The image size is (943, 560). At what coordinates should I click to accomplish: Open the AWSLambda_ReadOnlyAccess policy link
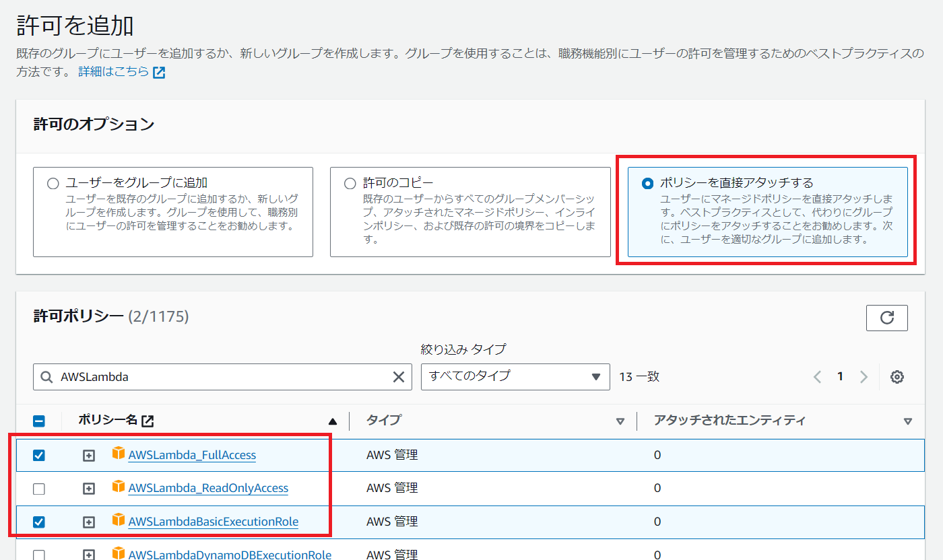coord(208,488)
